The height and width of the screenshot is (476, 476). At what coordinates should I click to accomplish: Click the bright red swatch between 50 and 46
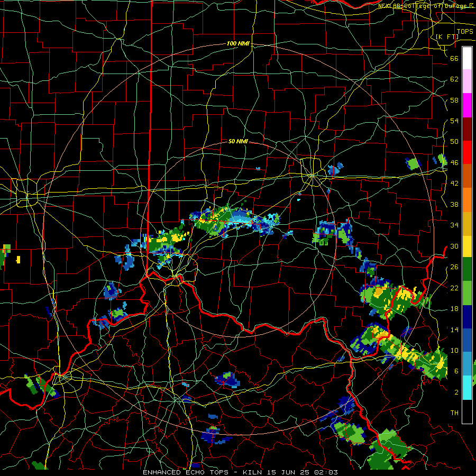pos(467,152)
